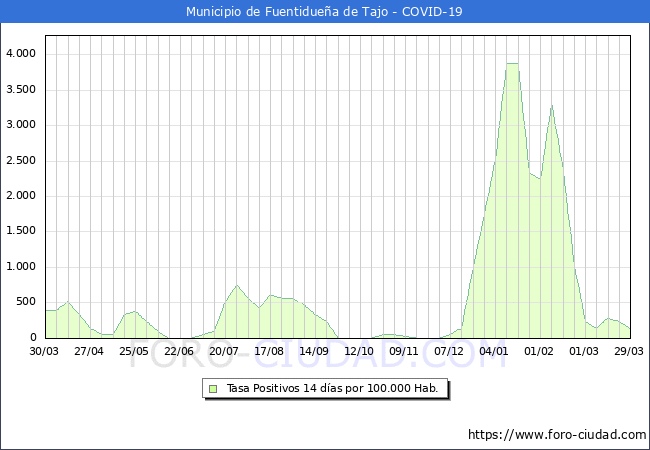Click the y-axis value 1.500
The height and width of the screenshot is (450, 650).
coord(21,231)
